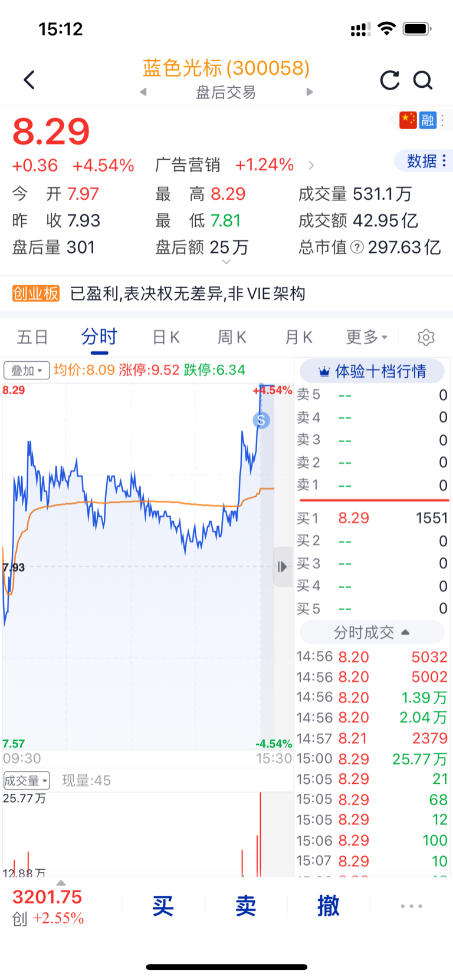Open the 成交量 indicator dropdown
The height and width of the screenshot is (980, 453).
click(27, 781)
